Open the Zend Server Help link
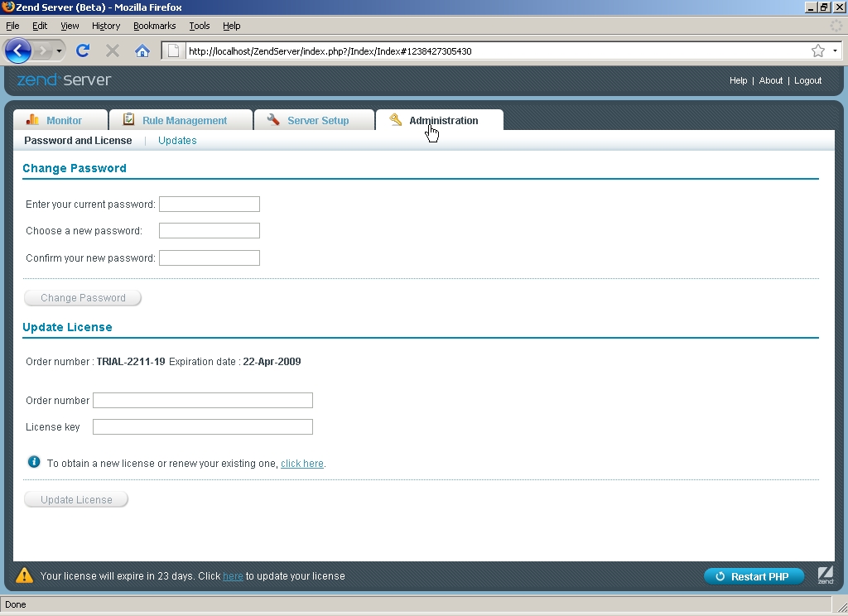 (738, 80)
